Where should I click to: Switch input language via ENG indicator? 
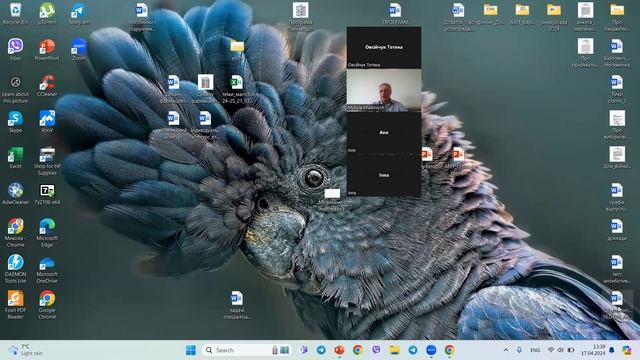point(535,350)
